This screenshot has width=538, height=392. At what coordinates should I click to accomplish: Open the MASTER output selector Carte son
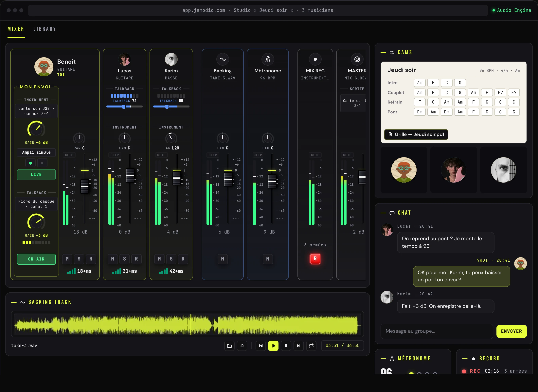[x=353, y=103]
